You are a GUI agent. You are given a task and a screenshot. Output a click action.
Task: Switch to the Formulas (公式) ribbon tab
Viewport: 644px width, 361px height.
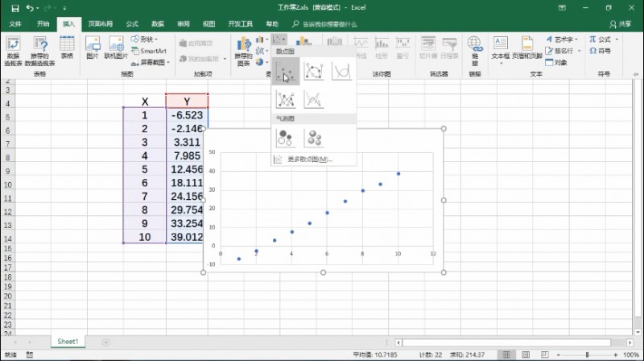point(132,24)
